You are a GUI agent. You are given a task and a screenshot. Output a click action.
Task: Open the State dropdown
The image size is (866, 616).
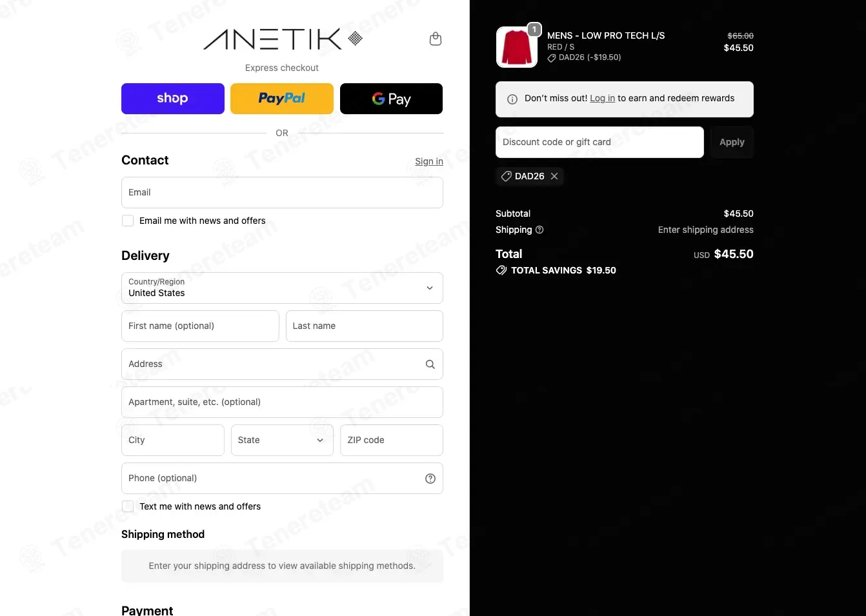(x=282, y=440)
